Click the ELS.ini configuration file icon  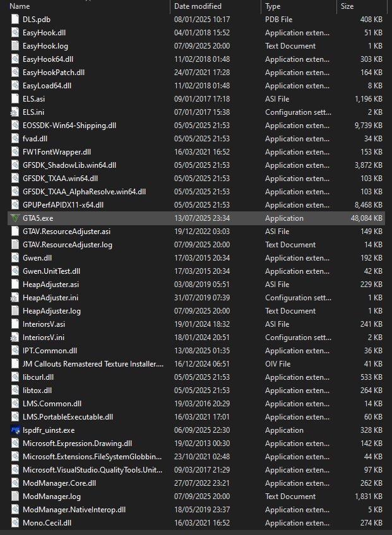coord(15,112)
